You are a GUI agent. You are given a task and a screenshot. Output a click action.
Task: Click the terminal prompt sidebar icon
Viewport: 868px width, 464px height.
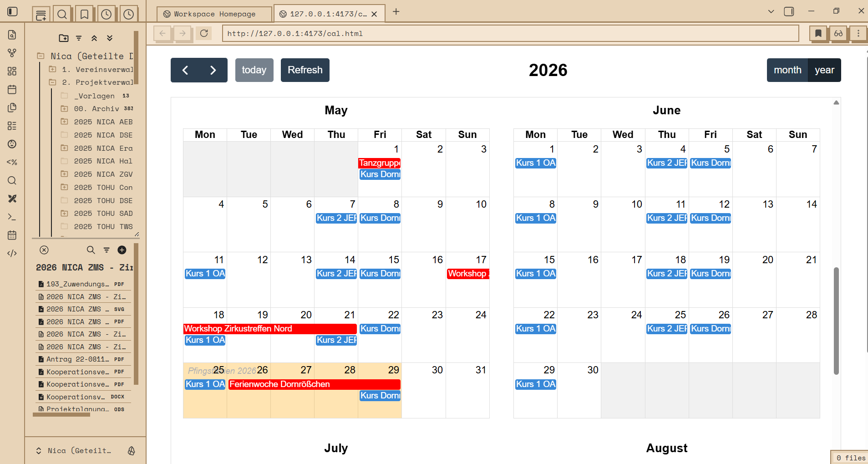(12, 217)
